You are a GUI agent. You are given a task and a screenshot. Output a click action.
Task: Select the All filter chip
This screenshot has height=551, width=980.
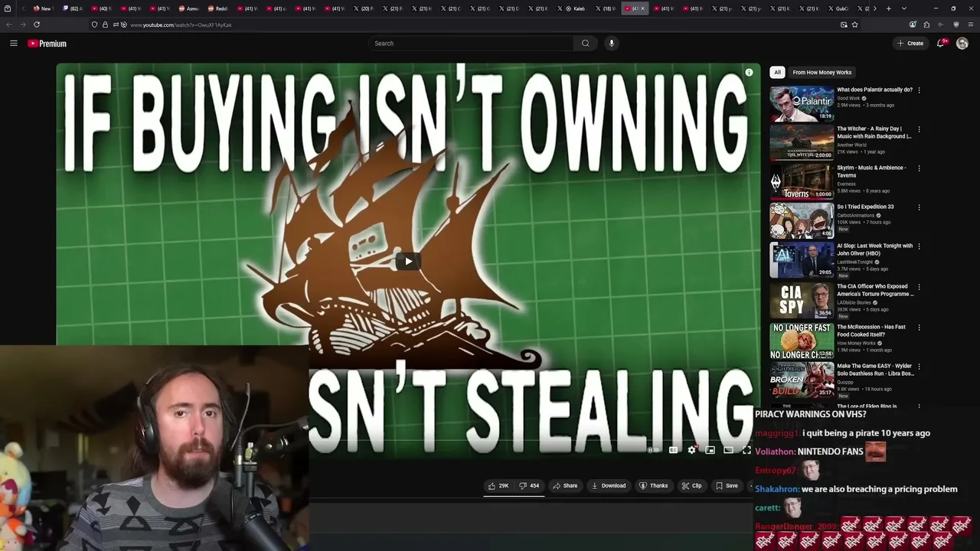click(x=777, y=73)
